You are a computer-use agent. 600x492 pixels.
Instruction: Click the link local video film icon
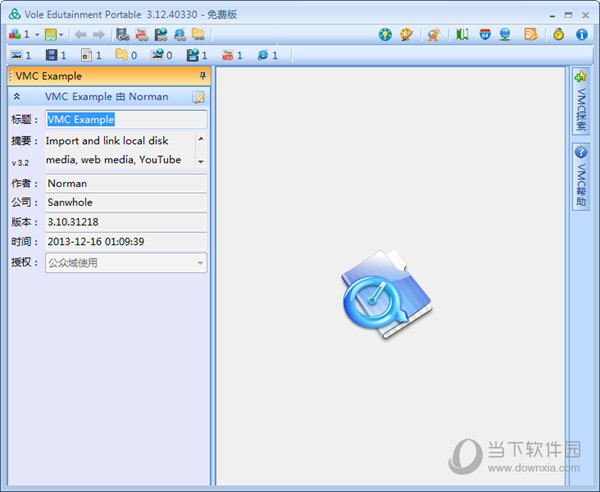coord(123,35)
